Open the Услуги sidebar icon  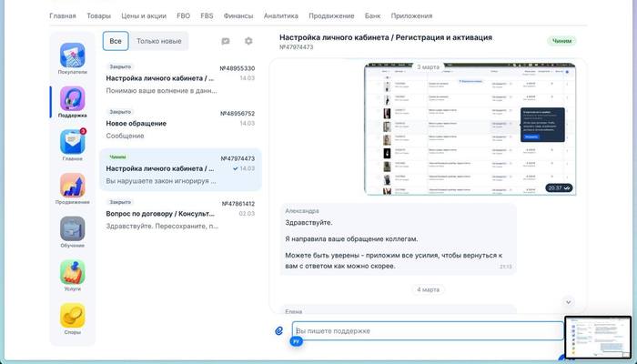point(72,273)
